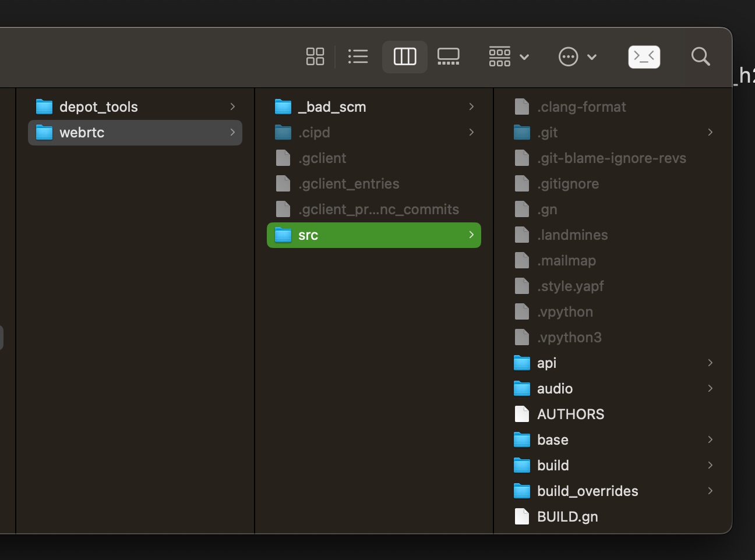Expand the audio folder chevron

click(x=710, y=389)
